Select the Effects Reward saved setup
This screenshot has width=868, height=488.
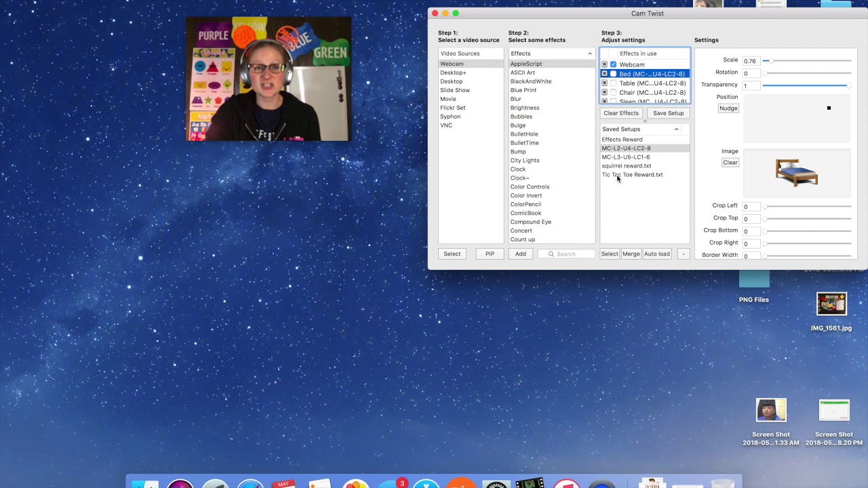(645, 140)
